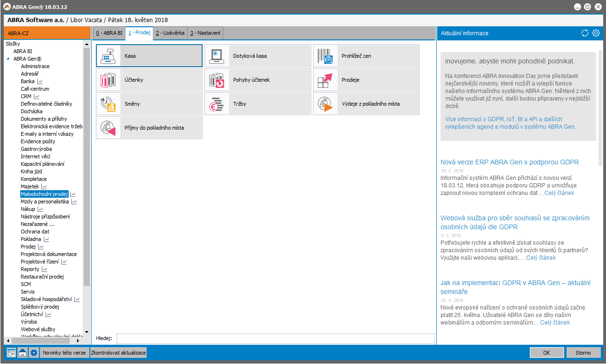The width and height of the screenshot is (606, 364).
Task: Click the home icon in bottom bar
Action: tap(22, 353)
